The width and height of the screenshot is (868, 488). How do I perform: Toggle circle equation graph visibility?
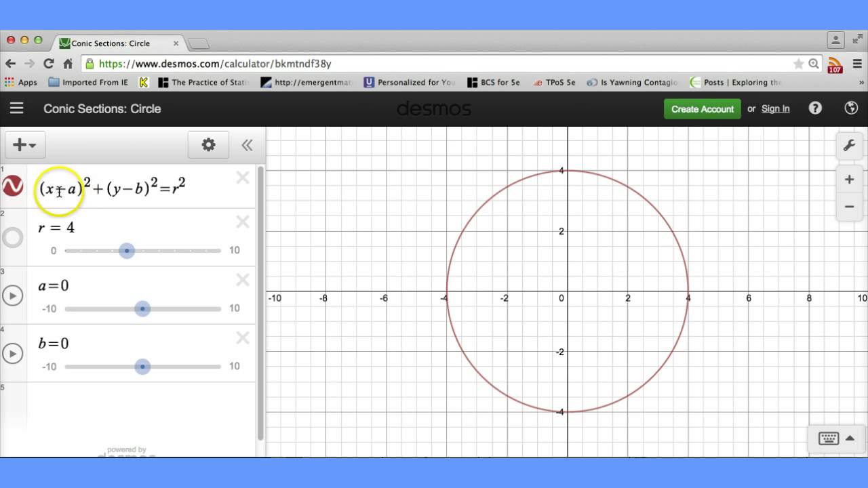(x=13, y=186)
